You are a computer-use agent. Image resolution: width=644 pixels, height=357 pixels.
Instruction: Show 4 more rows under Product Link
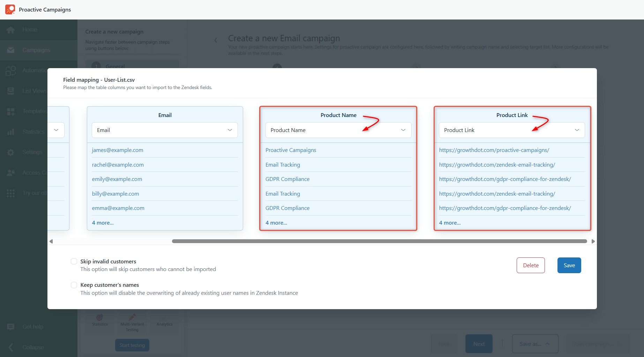click(450, 223)
